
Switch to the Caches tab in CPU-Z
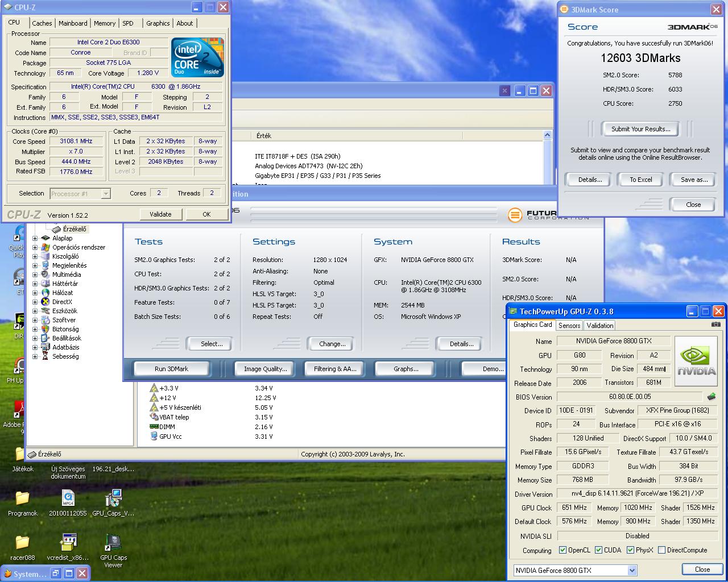click(42, 23)
